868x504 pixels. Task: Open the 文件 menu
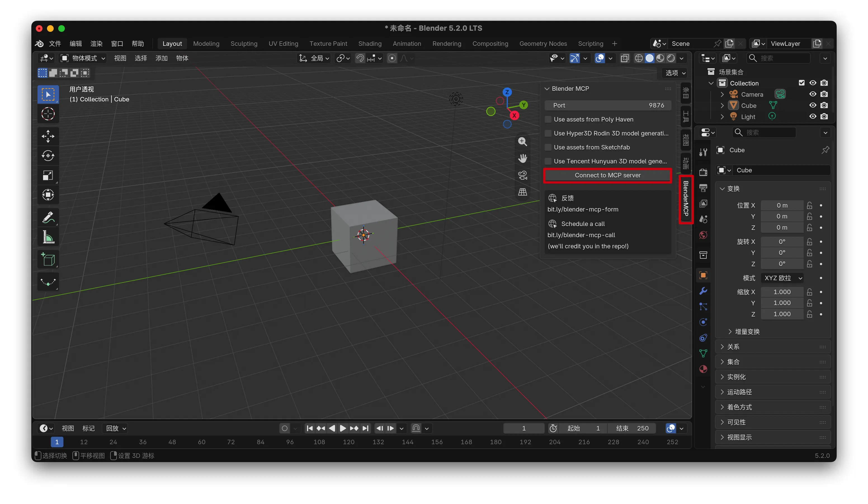[55, 44]
